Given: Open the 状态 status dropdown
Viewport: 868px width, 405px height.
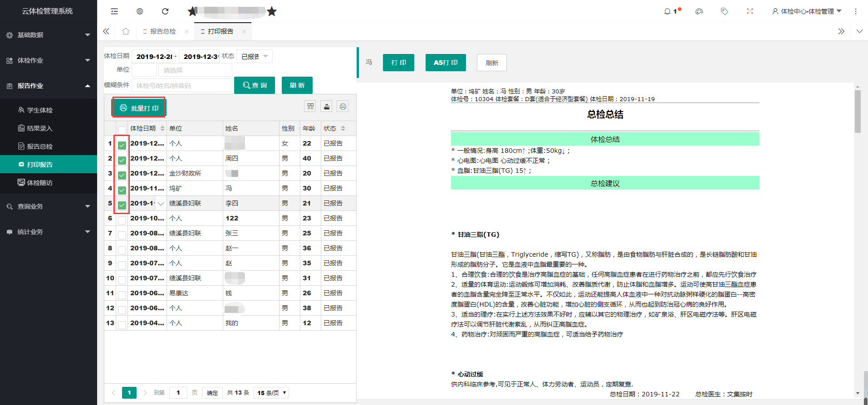Looking at the screenshot, I should coord(255,56).
